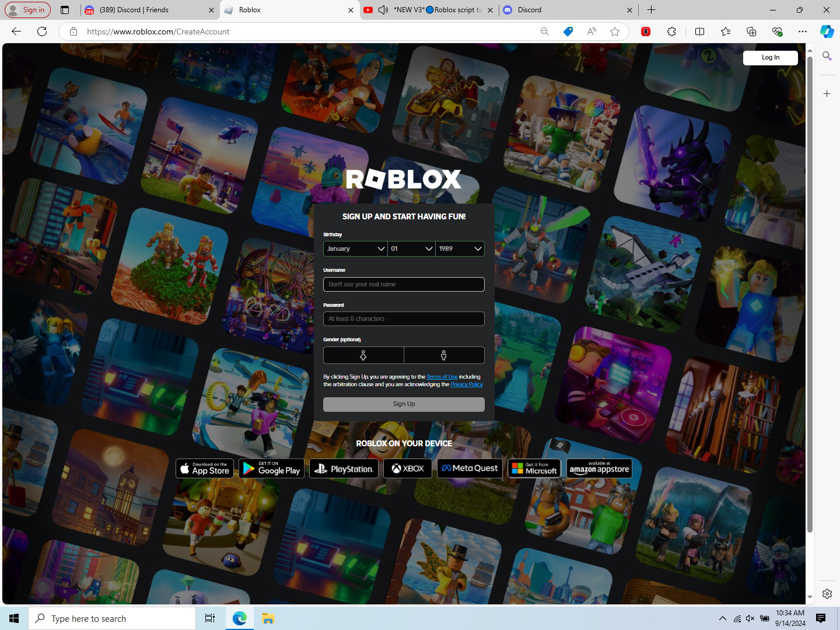
Task: Open the tab actions menu icon
Action: (65, 10)
